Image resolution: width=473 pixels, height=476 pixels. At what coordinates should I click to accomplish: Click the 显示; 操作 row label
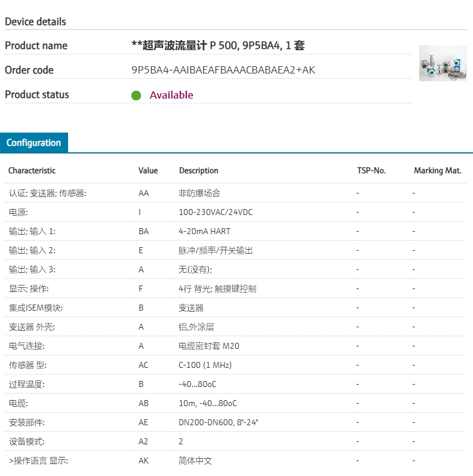29,288
